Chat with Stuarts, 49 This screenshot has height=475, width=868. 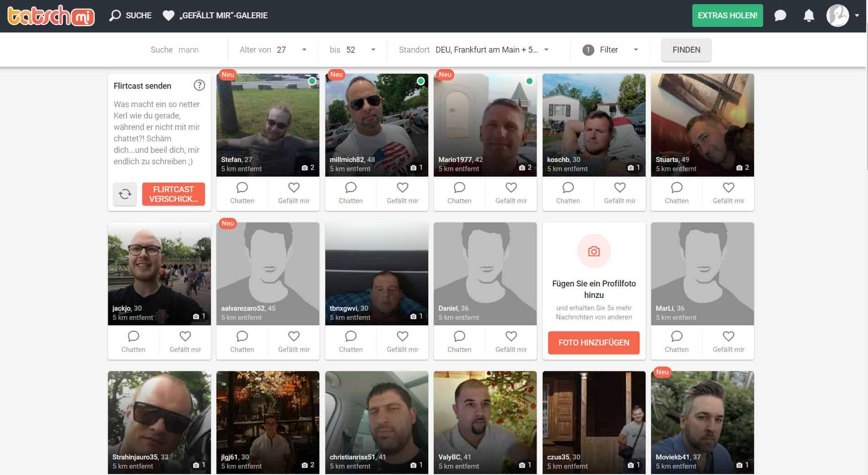point(677,194)
